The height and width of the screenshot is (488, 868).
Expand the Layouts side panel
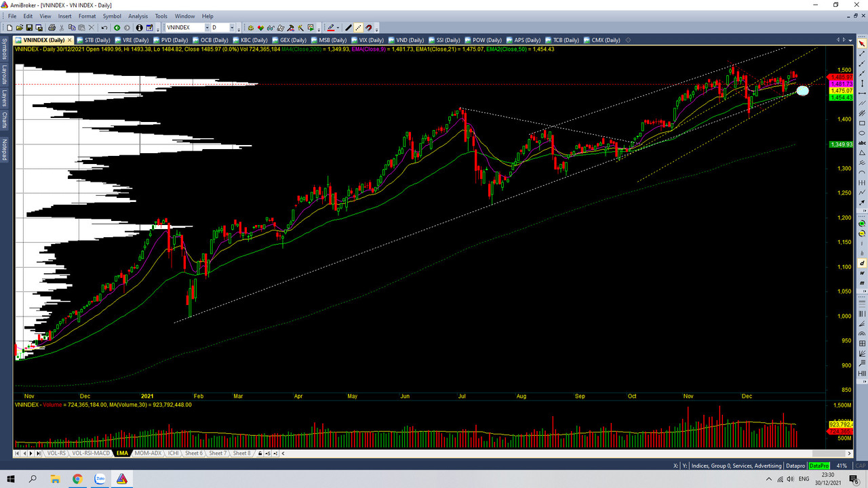pos(4,73)
